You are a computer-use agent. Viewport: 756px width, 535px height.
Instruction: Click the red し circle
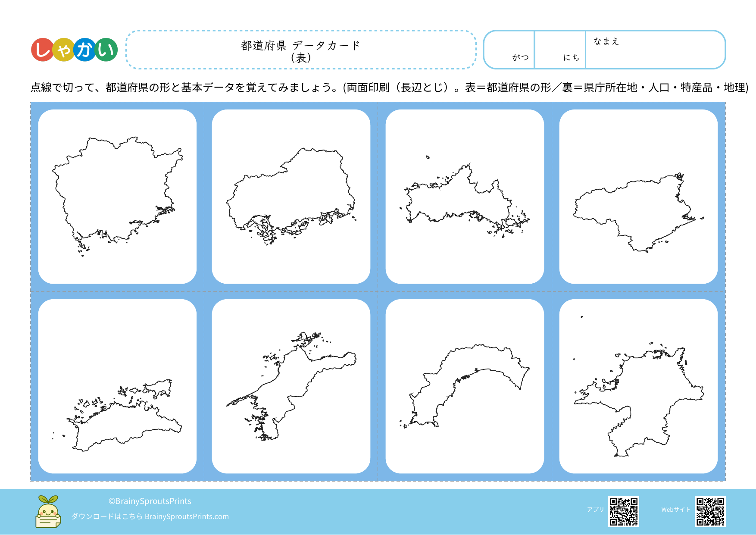click(x=42, y=50)
